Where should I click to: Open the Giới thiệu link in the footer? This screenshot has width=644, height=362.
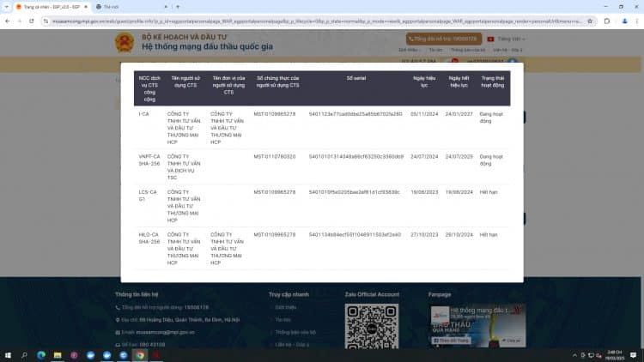pyautogui.click(x=285, y=307)
